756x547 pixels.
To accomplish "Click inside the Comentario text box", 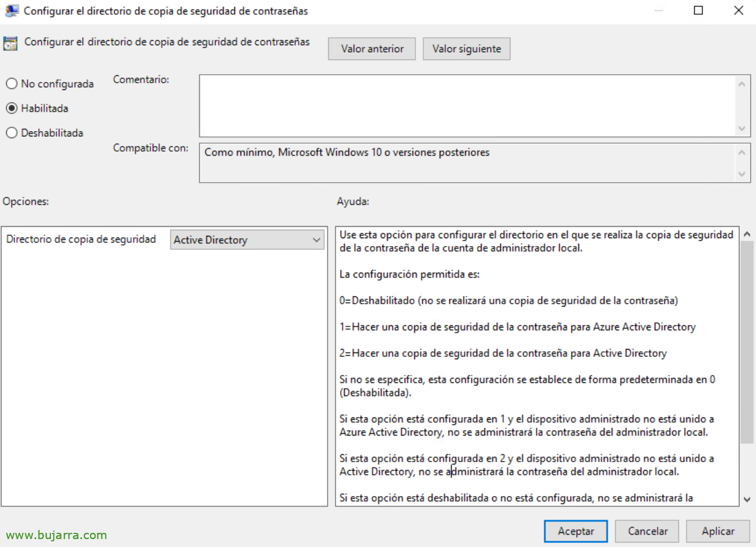I will click(467, 106).
